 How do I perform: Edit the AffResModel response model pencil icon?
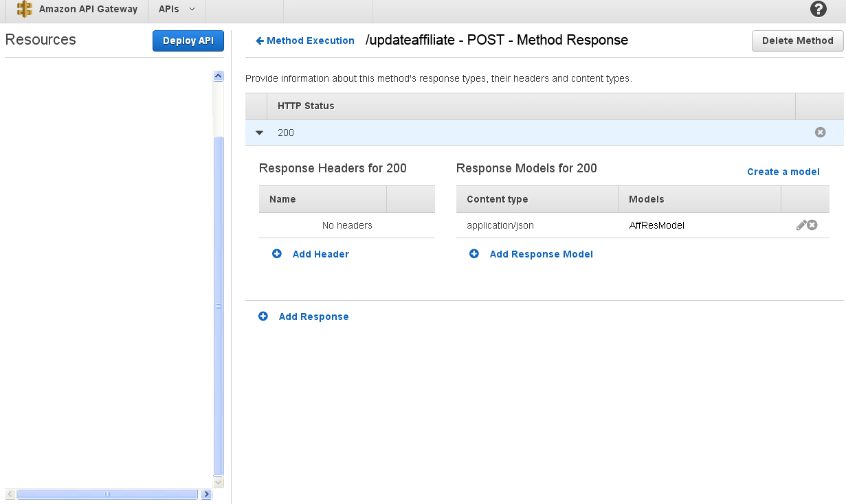(x=801, y=225)
